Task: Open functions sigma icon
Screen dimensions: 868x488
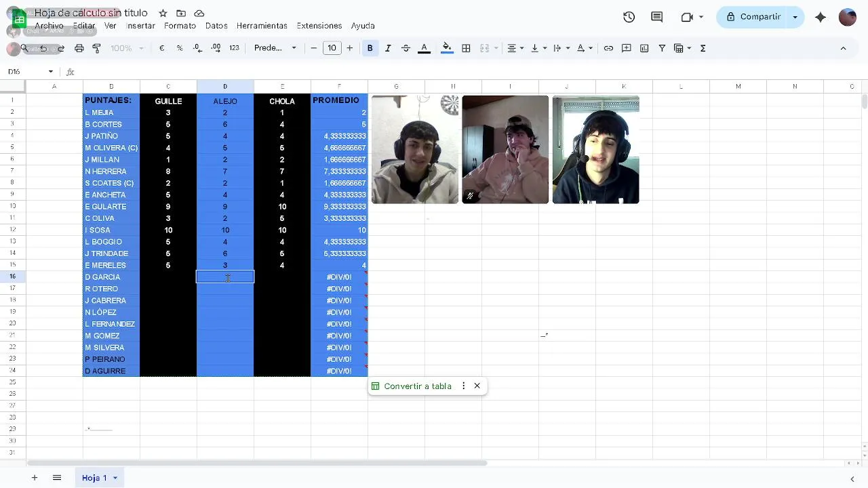Action: [703, 48]
